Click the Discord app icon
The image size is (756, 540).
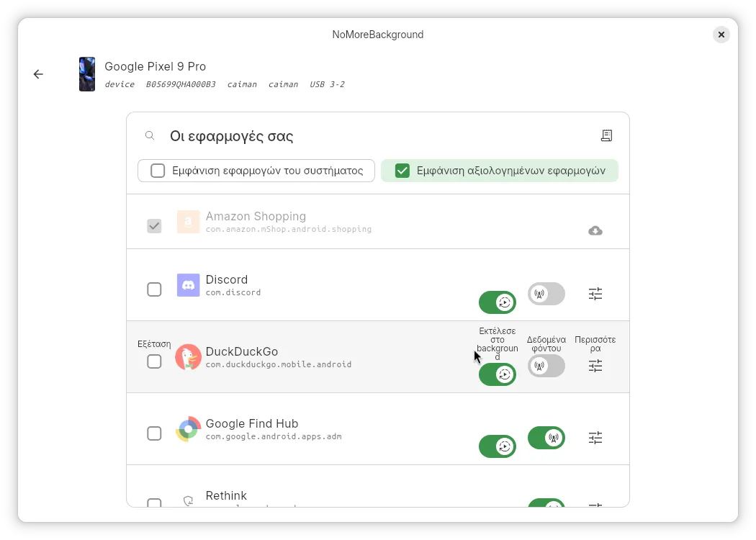point(188,285)
